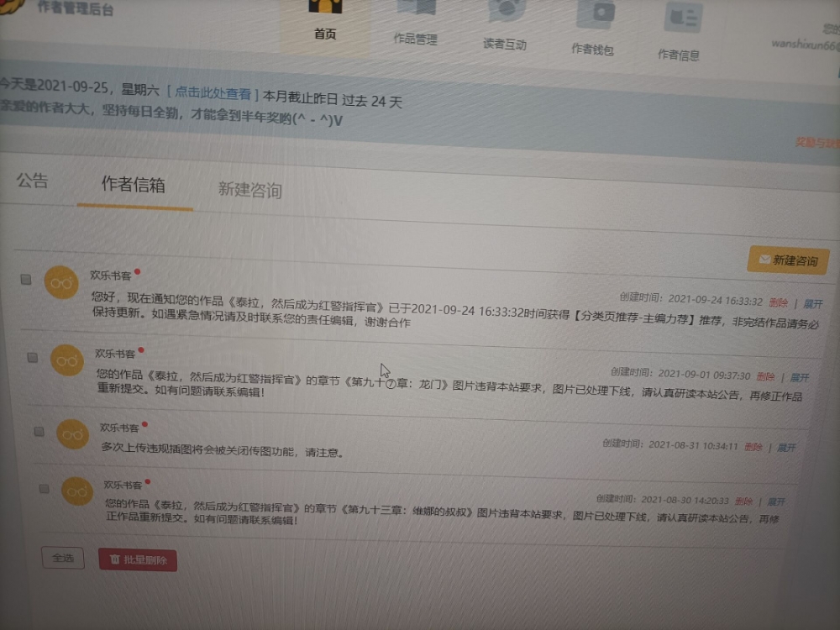Viewport: 840px width, 630px height.
Task: Expand the 第九十七章 violation message via 展开
Action: pos(800,378)
